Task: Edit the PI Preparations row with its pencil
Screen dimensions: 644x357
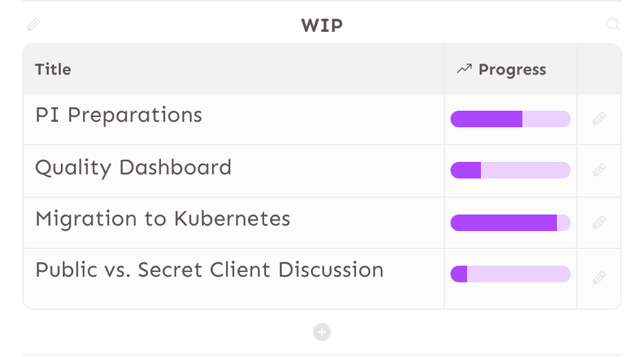Action: (x=599, y=119)
